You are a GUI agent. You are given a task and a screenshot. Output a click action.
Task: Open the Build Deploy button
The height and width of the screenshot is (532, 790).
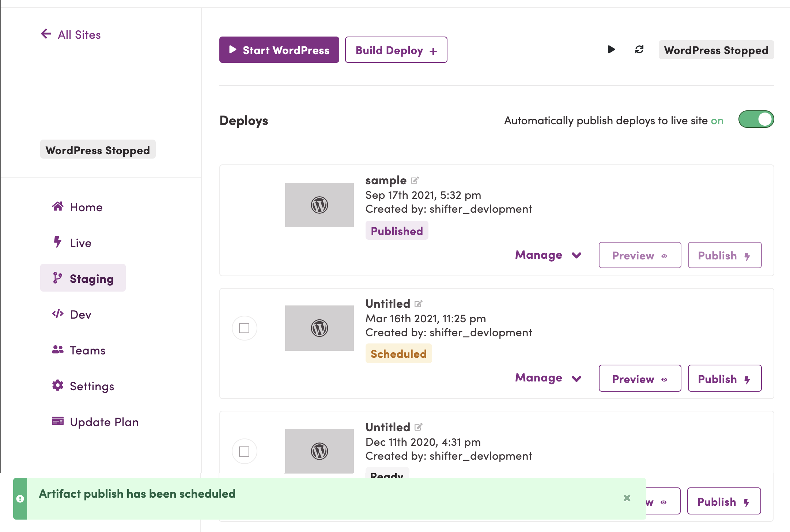pyautogui.click(x=396, y=50)
